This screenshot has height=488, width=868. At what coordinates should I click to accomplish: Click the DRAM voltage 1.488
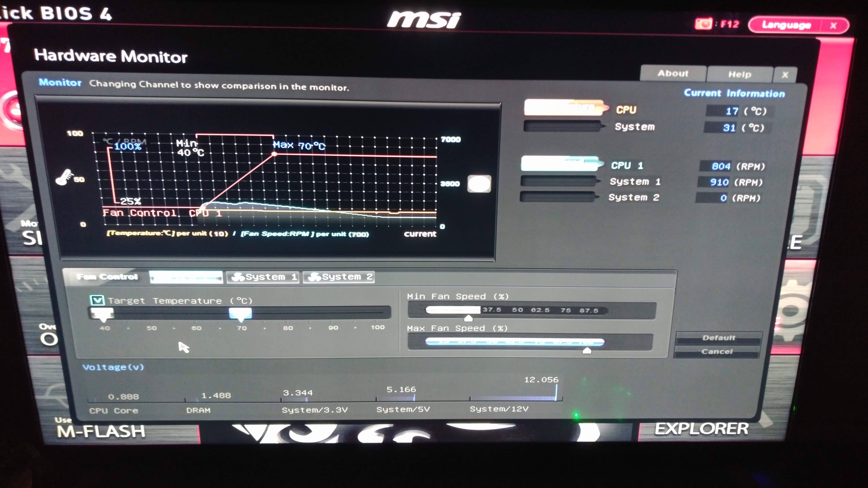[216, 395]
